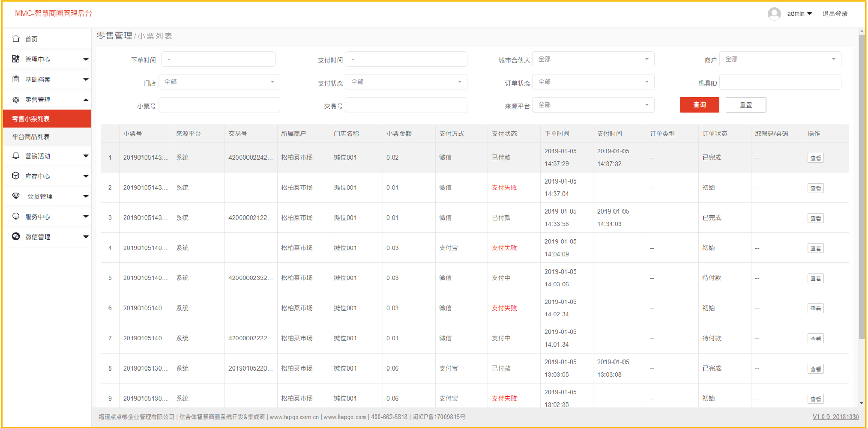Open the 城市合伙人 dropdown
Image resolution: width=868 pixels, height=428 pixels.
593,59
